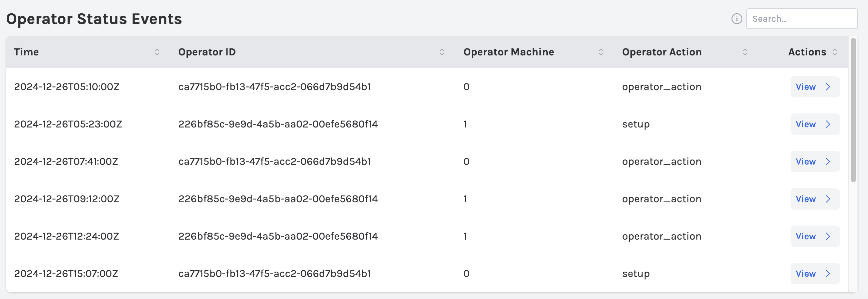This screenshot has height=299, width=868.
Task: Click the info icon beside search box
Action: pyautogui.click(x=737, y=19)
